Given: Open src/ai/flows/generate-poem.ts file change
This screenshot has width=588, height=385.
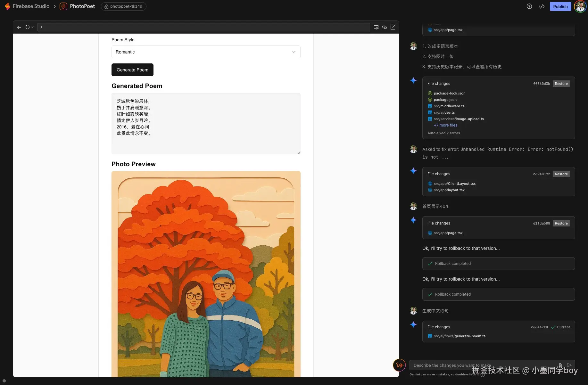Looking at the screenshot, I should point(459,336).
